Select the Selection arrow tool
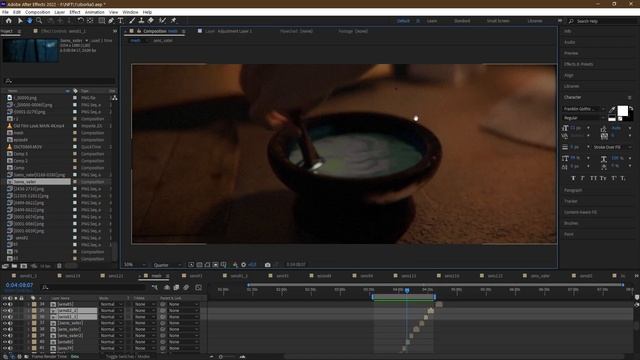640x360 pixels. pos(20,20)
